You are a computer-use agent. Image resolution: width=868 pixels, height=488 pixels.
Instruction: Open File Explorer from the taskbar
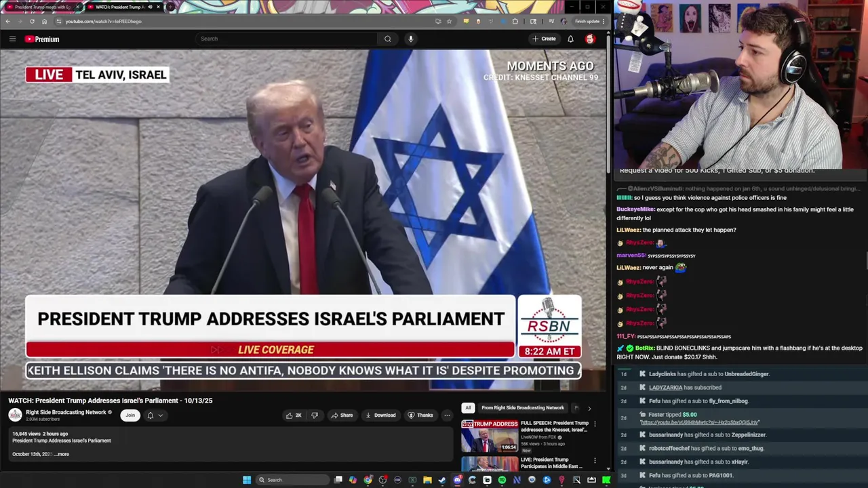click(427, 480)
